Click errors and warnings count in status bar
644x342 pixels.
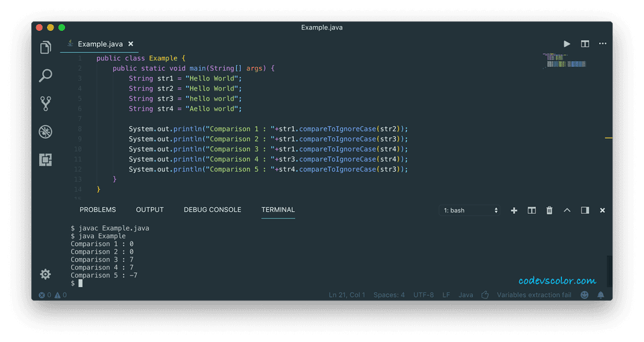point(52,295)
